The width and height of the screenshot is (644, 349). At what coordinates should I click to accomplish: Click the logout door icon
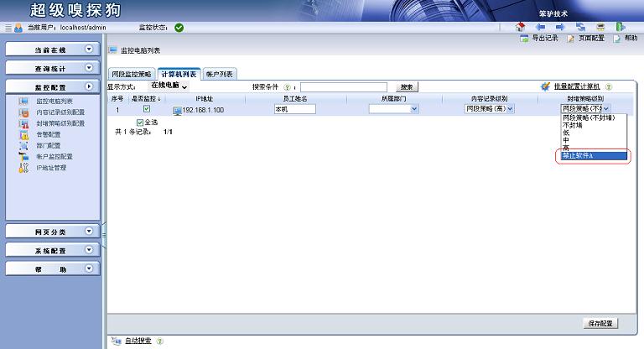click(619, 27)
